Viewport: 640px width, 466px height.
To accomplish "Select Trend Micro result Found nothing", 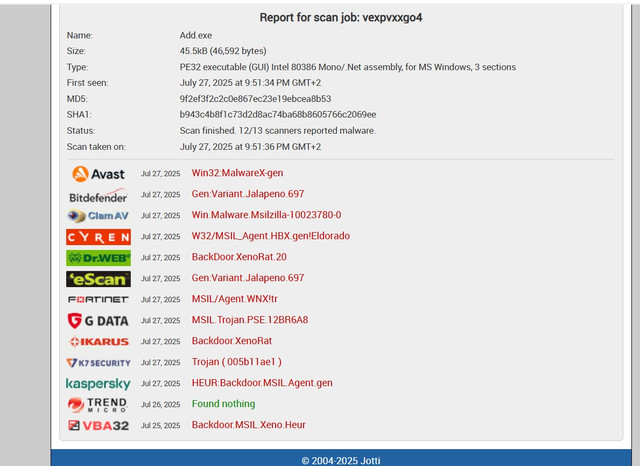I will [x=224, y=404].
